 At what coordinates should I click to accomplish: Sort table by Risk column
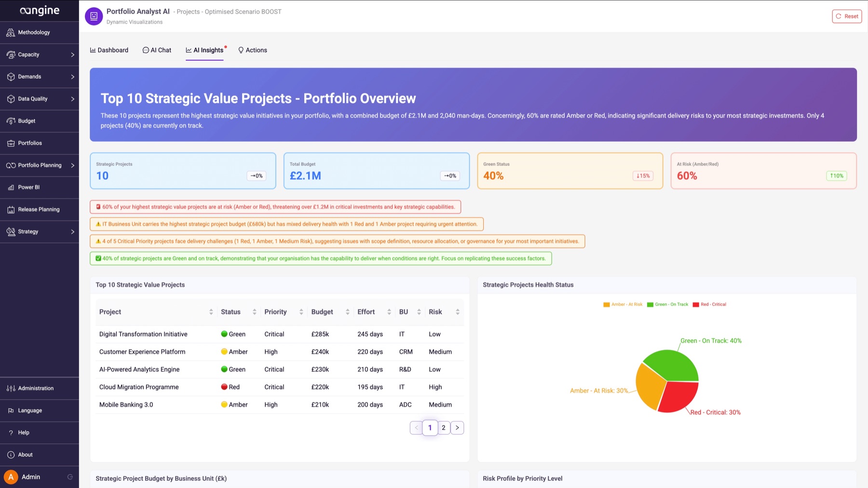click(457, 312)
